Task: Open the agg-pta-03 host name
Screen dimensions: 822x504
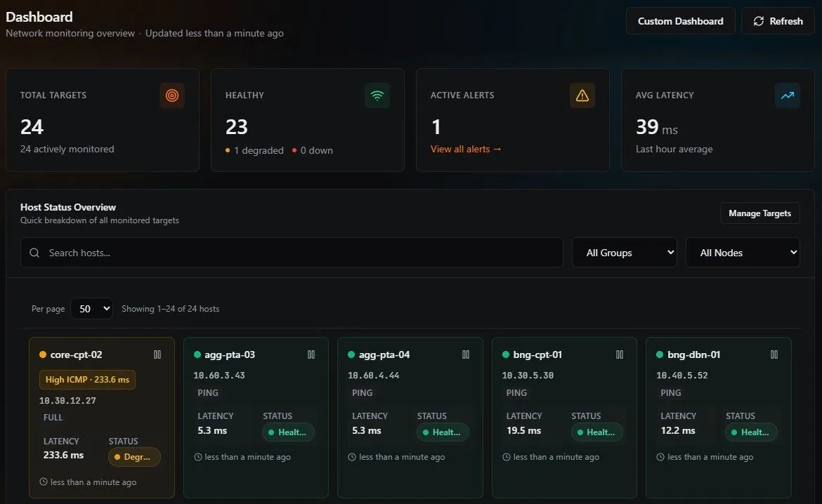Action: click(230, 354)
